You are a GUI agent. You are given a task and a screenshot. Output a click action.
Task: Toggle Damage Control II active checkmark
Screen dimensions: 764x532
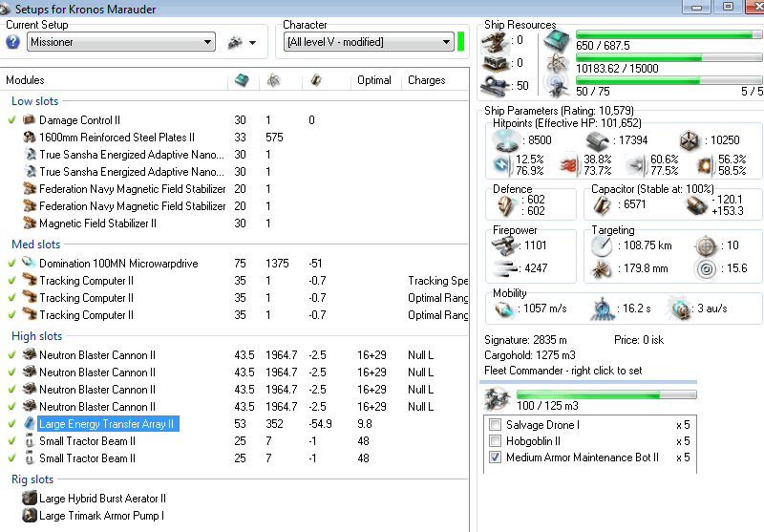[x=12, y=119]
